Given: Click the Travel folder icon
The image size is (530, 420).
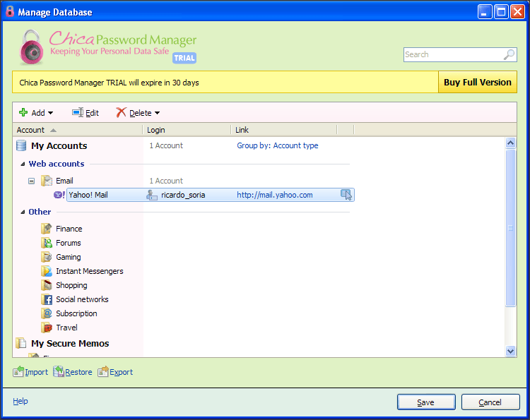Looking at the screenshot, I should (47, 328).
